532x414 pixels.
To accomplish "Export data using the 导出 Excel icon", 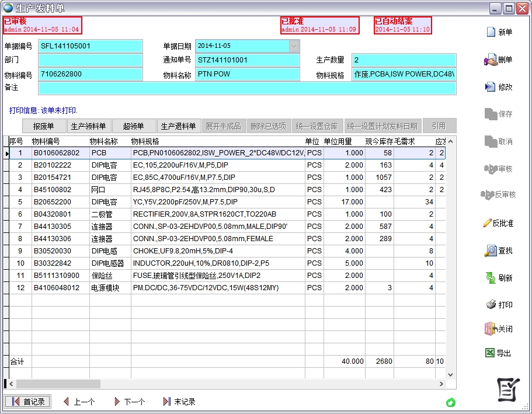I will click(491, 353).
